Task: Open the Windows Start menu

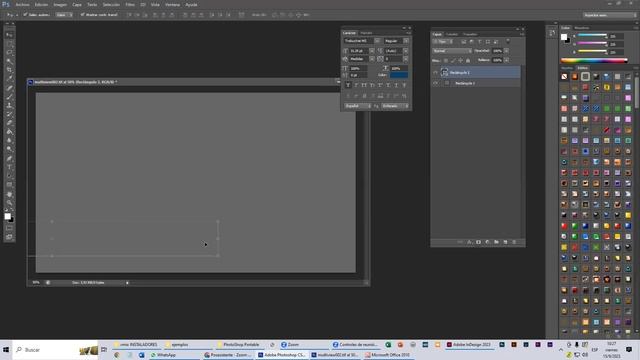Action: point(6,350)
